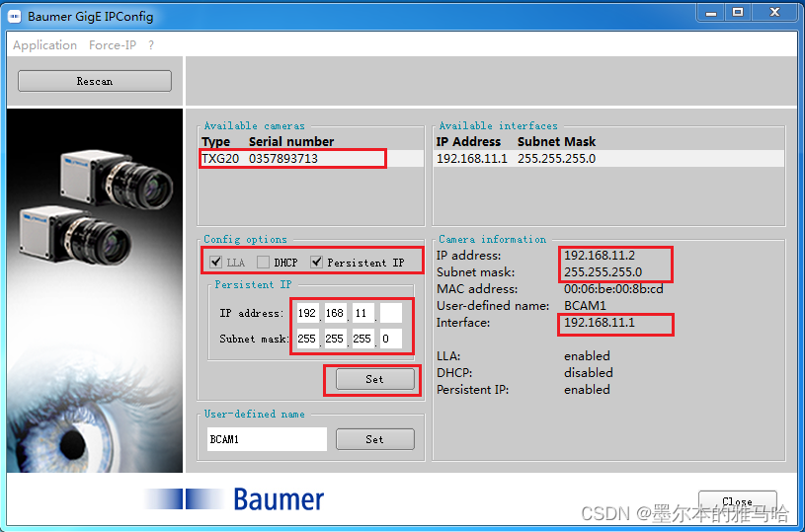Image resolution: width=805 pixels, height=532 pixels.
Task: Click User-defined name value BCAM1 in Camera information
Action: coord(585,306)
